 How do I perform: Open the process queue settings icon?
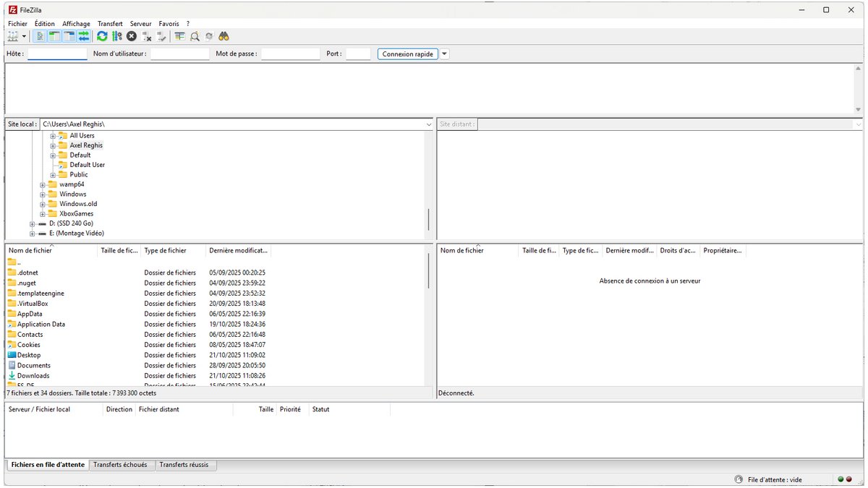point(116,36)
